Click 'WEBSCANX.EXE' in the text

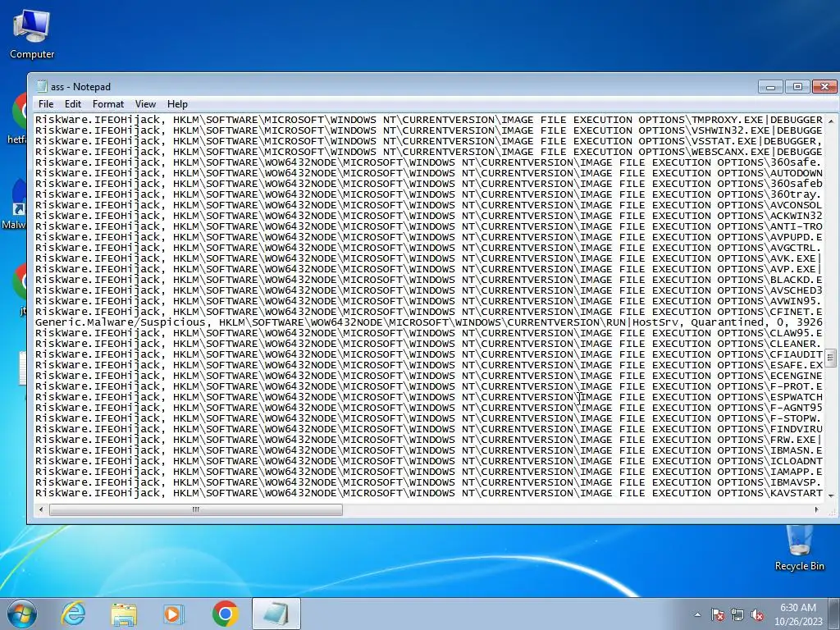[731, 152]
